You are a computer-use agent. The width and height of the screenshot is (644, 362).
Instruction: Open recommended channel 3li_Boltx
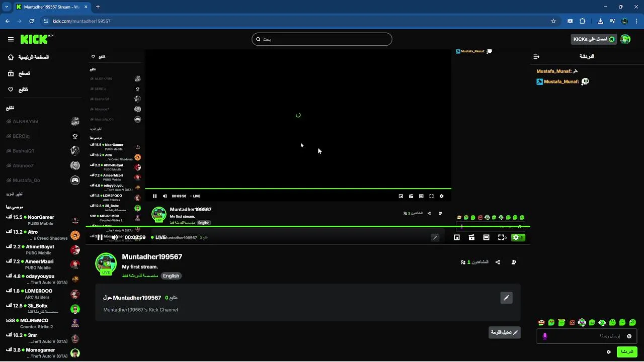[x=43, y=309]
